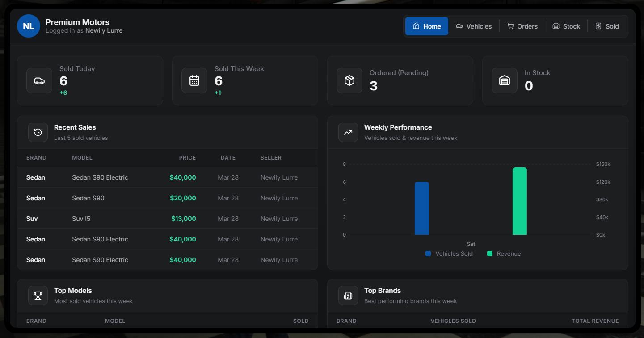
Task: Click the garage icon in In Stock card
Action: tap(505, 80)
